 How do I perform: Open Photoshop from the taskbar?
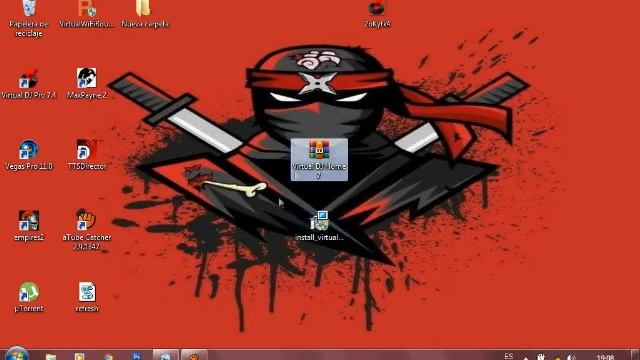point(136,356)
